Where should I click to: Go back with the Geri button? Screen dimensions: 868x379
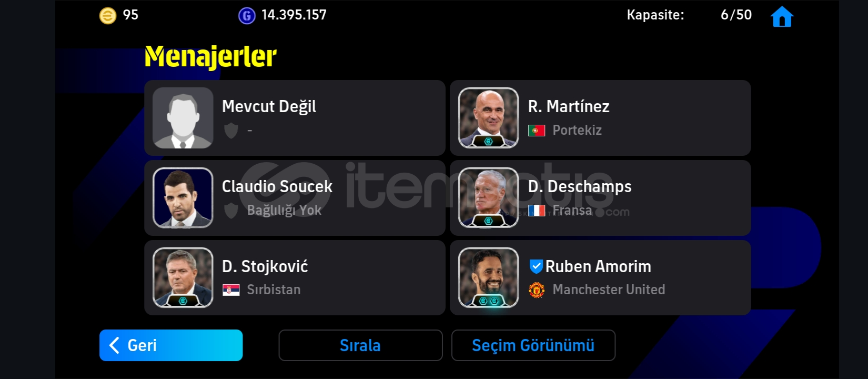tap(171, 345)
